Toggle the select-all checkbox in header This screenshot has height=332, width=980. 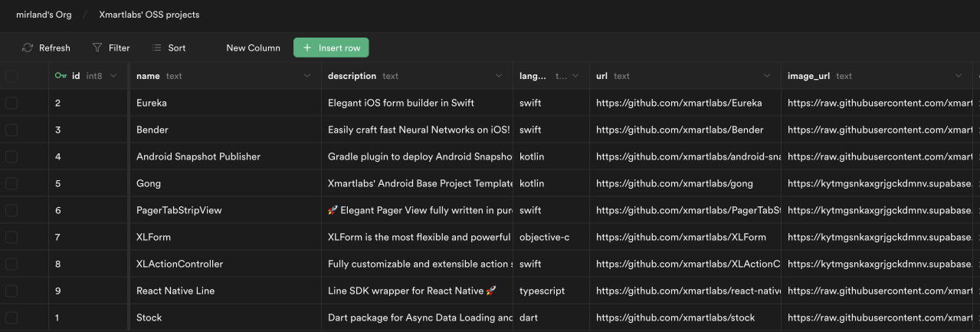tap(11, 76)
